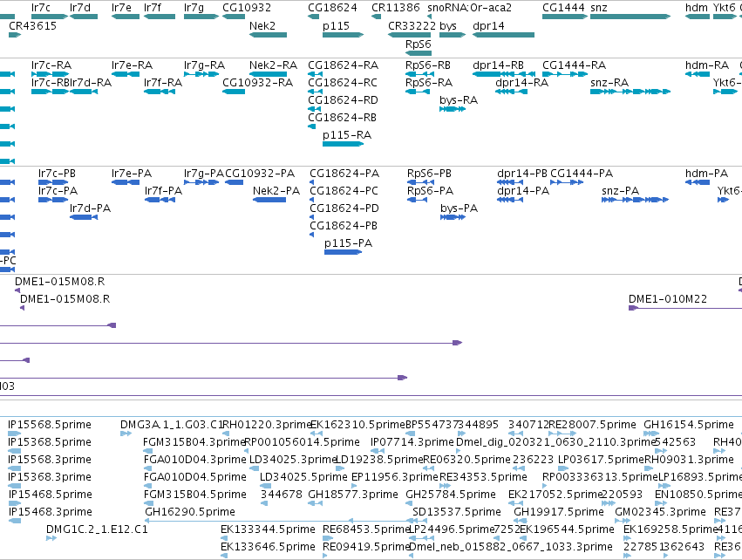The image size is (742, 560).
Task: Select the CG18624-PD protein label
Action: click(344, 208)
